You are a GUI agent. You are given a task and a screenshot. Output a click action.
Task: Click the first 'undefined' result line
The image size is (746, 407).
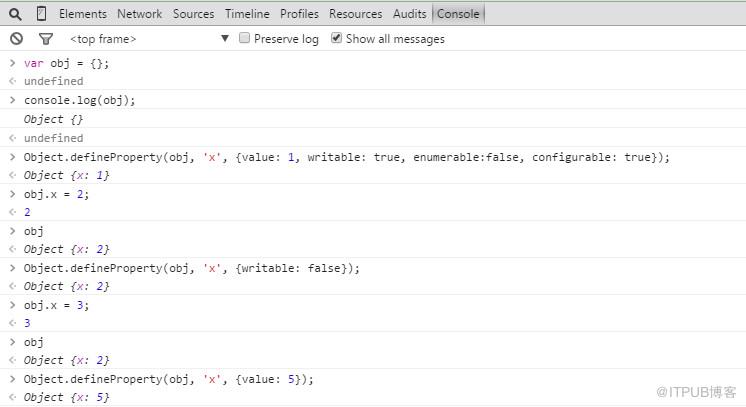point(54,81)
